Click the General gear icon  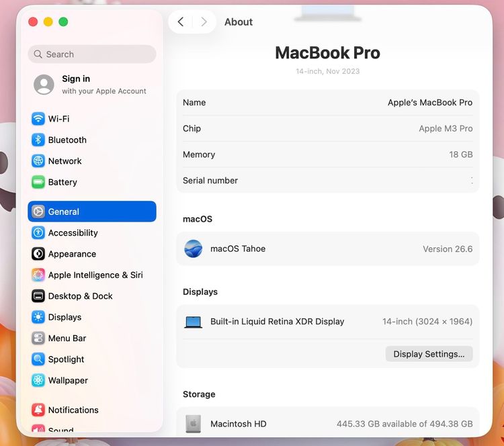pos(38,212)
